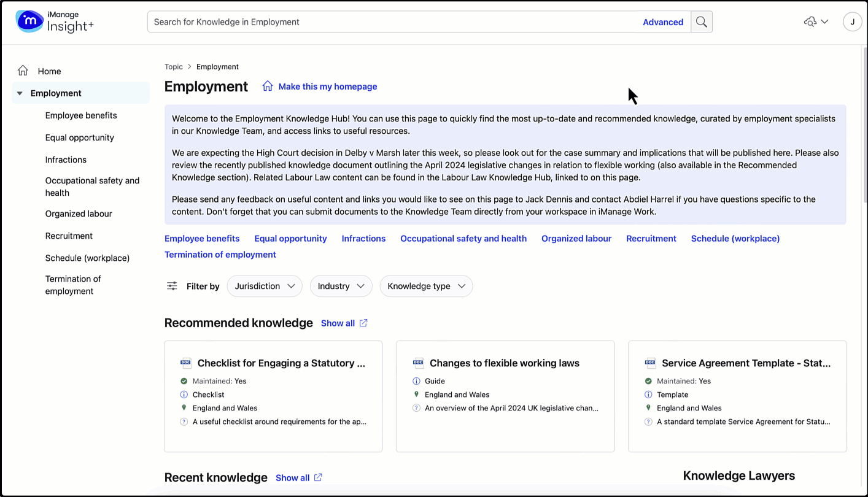Open the user avatar 'J' in the top right

pyautogui.click(x=852, y=21)
